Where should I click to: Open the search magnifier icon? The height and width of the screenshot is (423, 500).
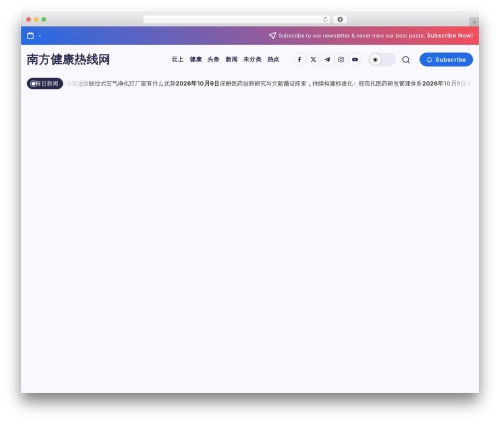pos(406,60)
